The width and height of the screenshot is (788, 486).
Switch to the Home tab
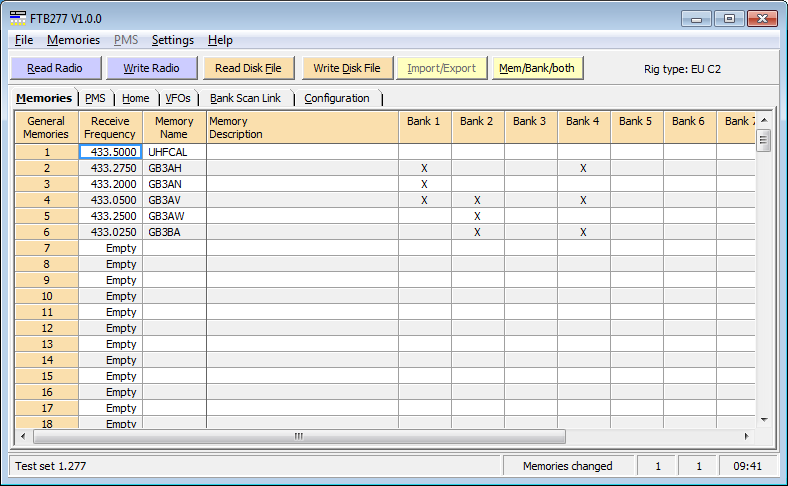coord(136,98)
